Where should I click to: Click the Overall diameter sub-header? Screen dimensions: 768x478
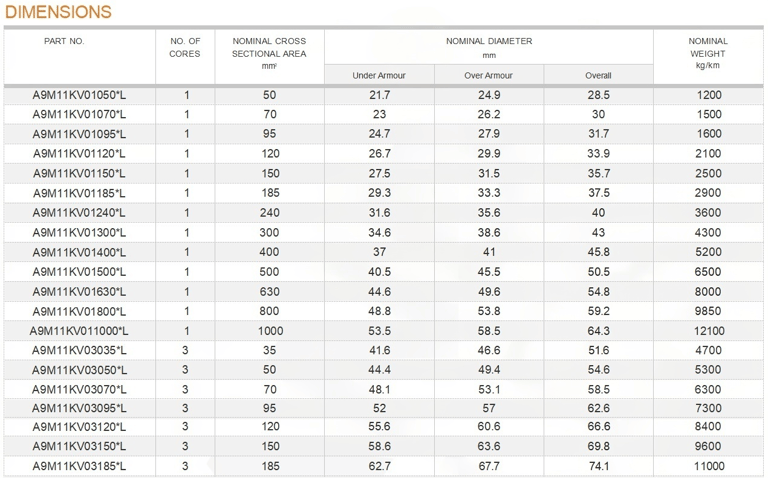point(598,75)
